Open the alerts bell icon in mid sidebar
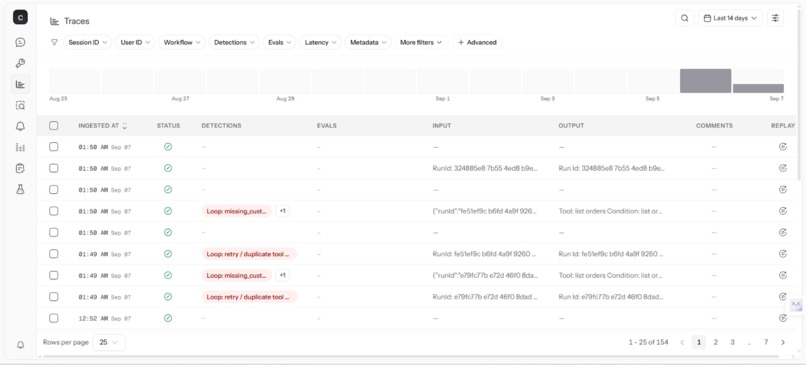Image resolution: width=806 pixels, height=365 pixels. pos(20,126)
